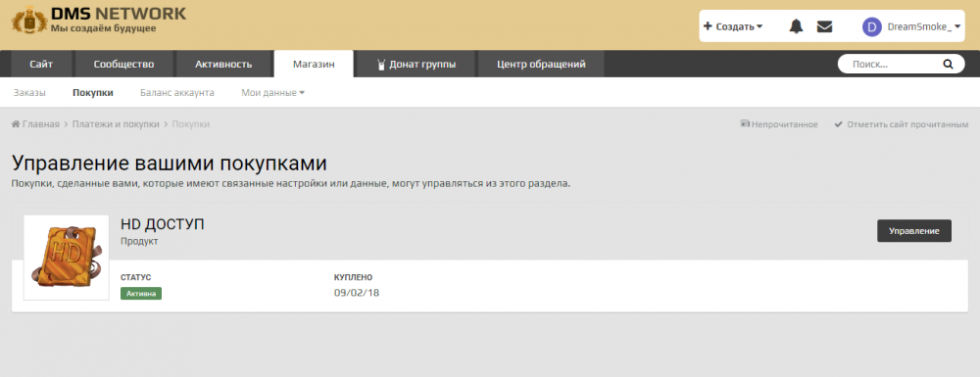980x377 pixels.
Task: Expand the Мои данные dropdown
Action: [273, 92]
